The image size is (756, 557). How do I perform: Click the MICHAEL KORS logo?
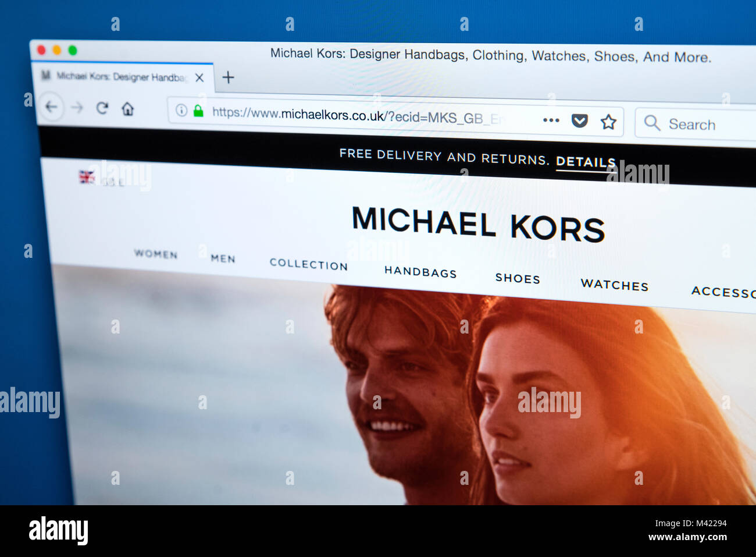click(478, 225)
